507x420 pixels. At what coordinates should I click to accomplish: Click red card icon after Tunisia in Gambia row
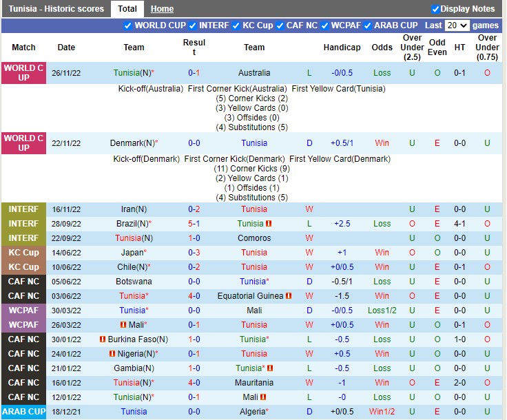click(x=270, y=368)
